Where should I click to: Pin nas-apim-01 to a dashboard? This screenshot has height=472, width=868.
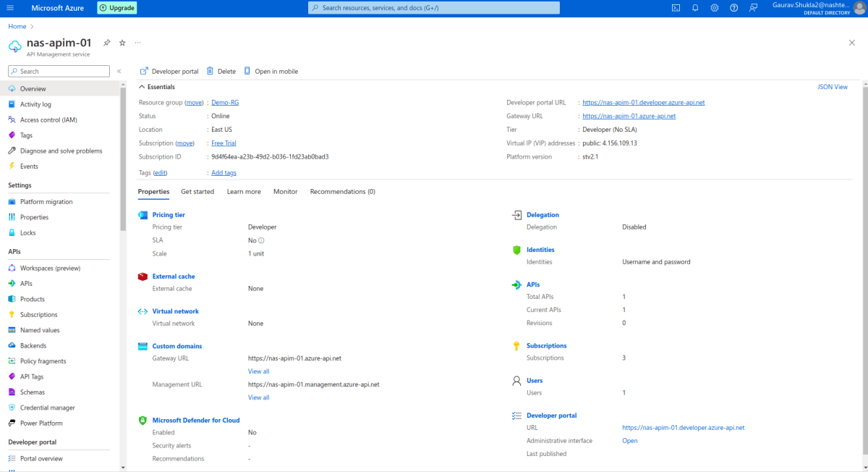point(106,43)
